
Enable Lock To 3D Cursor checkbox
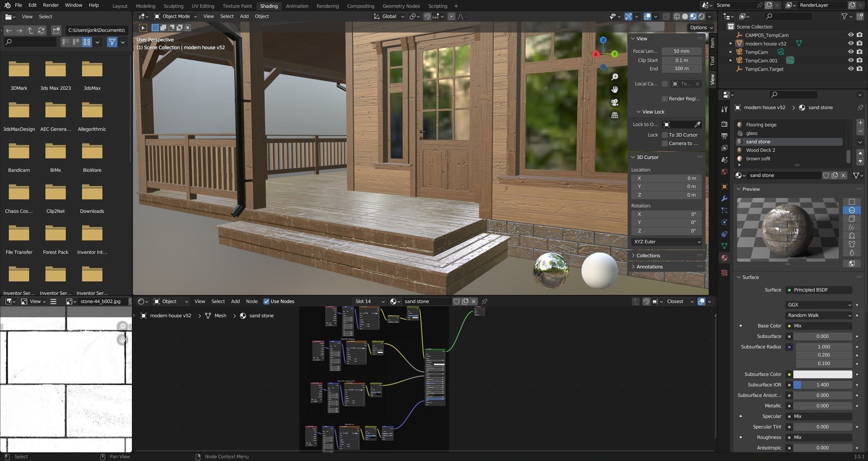click(x=665, y=135)
